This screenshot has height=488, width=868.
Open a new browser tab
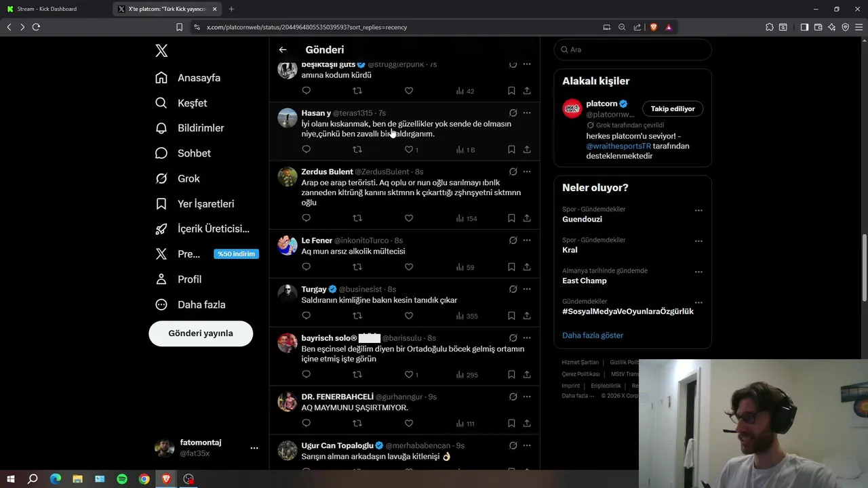click(231, 9)
